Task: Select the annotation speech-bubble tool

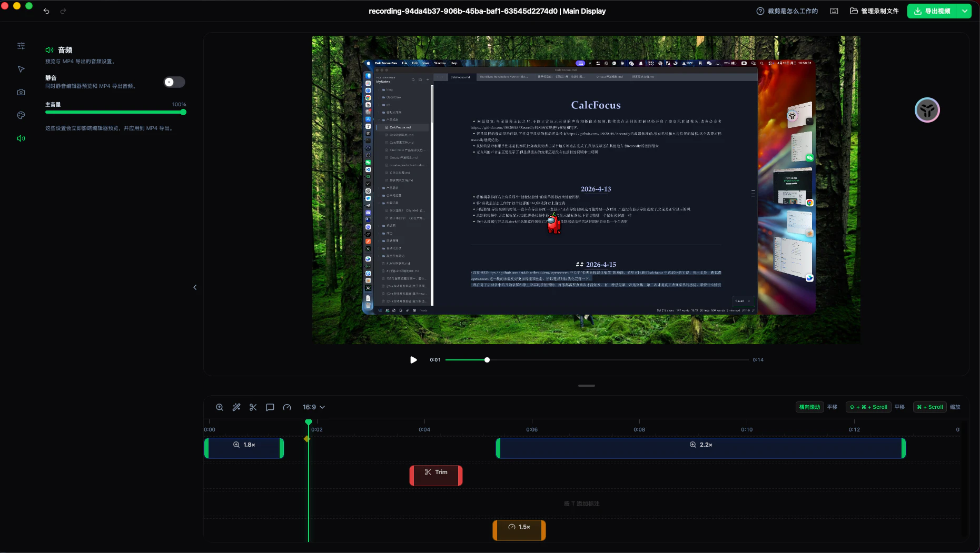Action: click(x=270, y=407)
